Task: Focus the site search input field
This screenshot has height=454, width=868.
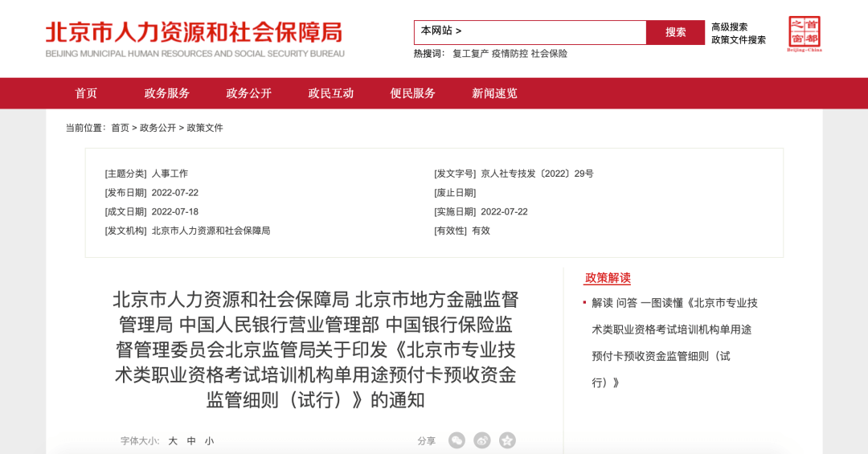Action: pos(530,33)
